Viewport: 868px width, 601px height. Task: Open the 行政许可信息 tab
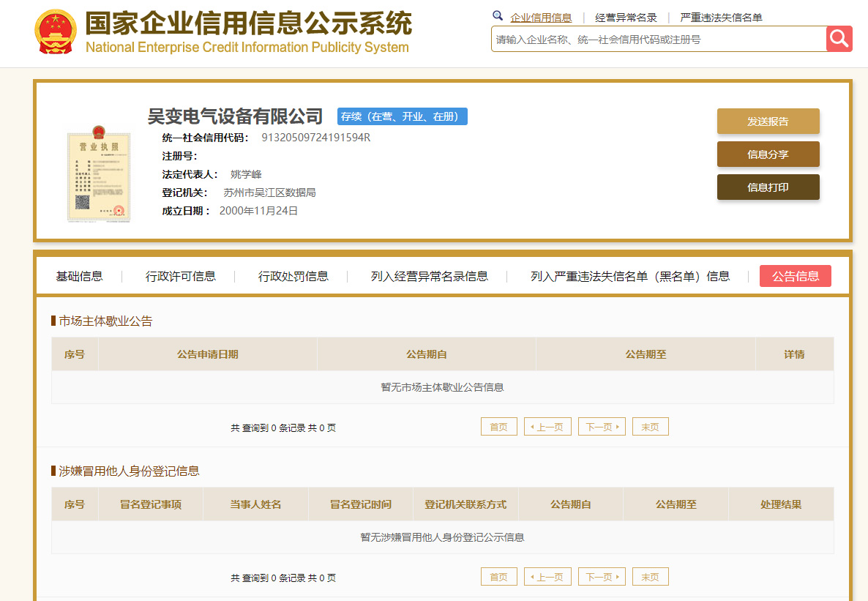pyautogui.click(x=180, y=276)
